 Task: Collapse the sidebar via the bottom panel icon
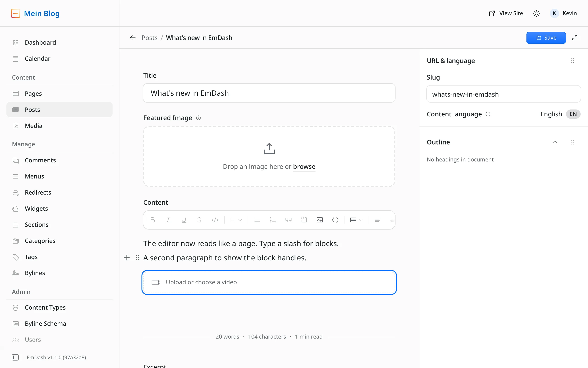(15, 357)
